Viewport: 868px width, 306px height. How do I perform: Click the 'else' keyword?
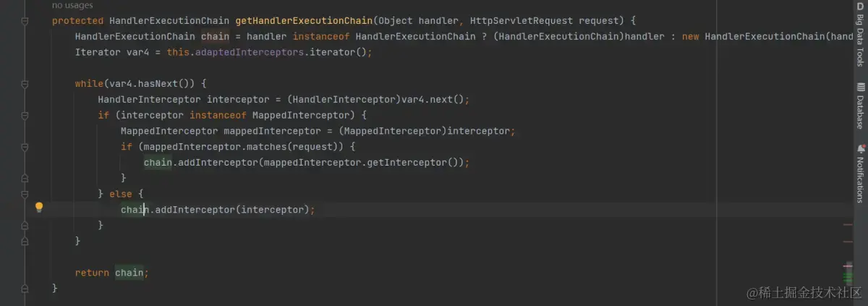[x=121, y=194]
